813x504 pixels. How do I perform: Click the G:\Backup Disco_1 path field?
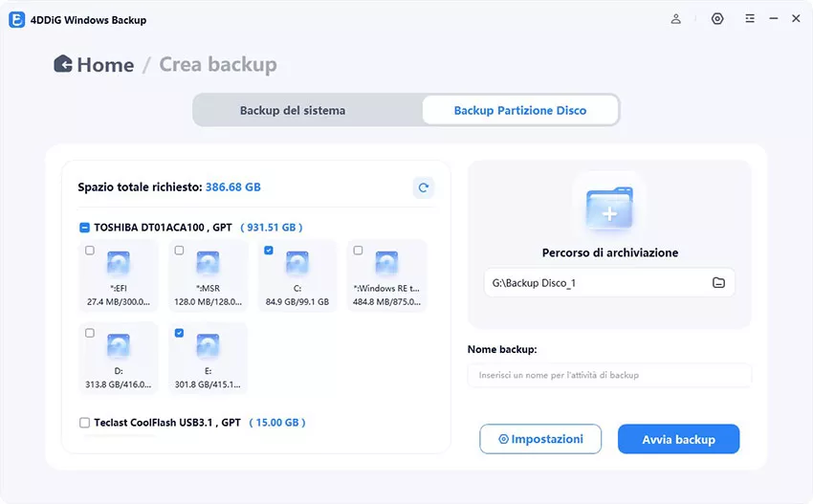(x=609, y=282)
